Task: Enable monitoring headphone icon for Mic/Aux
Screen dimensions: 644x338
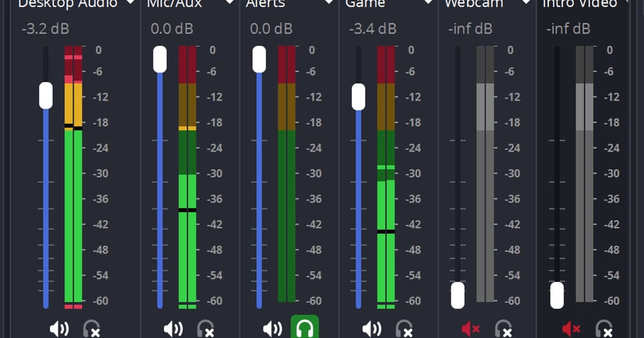Action: coord(206,329)
